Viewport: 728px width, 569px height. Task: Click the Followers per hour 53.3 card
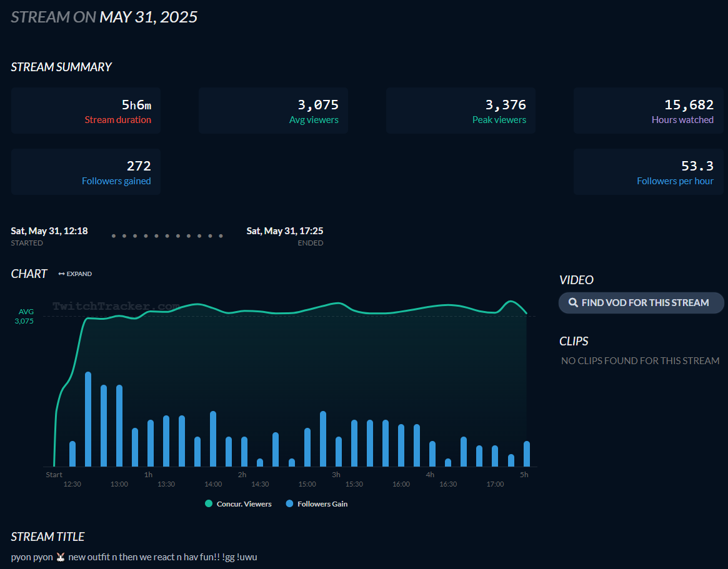648,172
